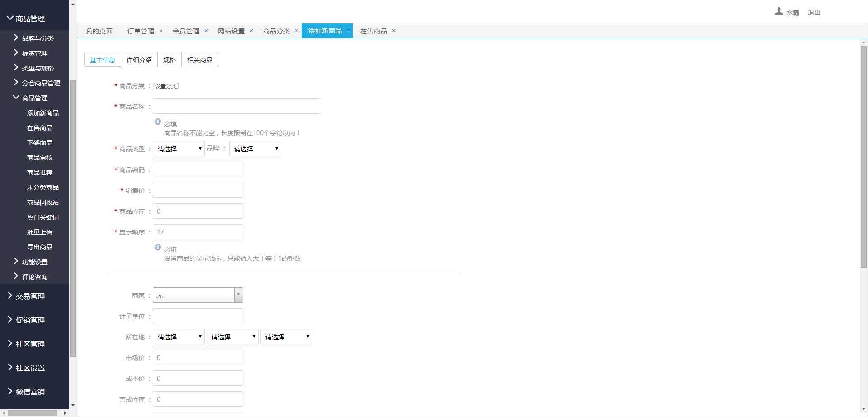Click 水霸 username link
The height and width of the screenshot is (417, 868).
click(793, 13)
